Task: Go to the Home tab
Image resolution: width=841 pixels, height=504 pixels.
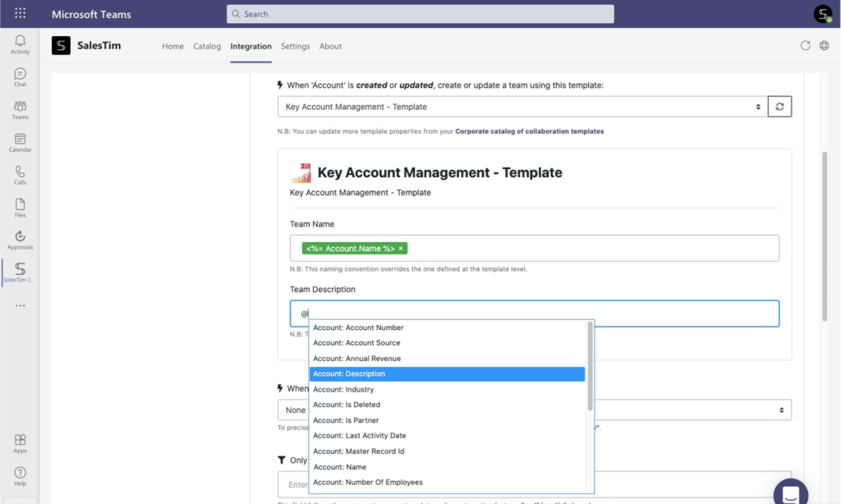Action: coord(172,46)
